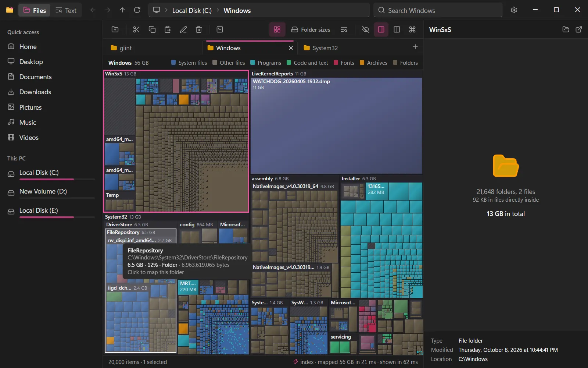The image size is (588, 368).
Task: Toggle the dual pane split view
Action: tap(397, 29)
